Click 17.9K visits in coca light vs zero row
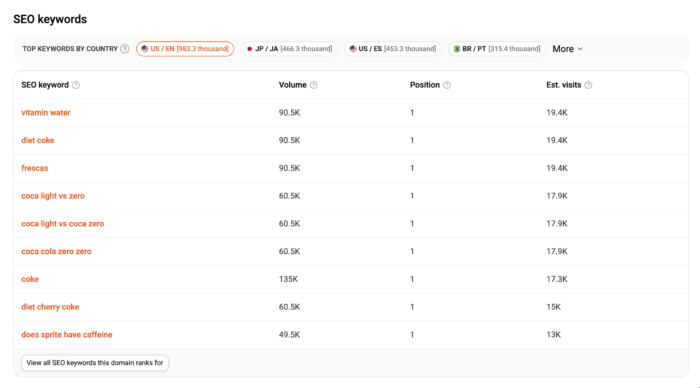The height and width of the screenshot is (388, 700). click(557, 196)
